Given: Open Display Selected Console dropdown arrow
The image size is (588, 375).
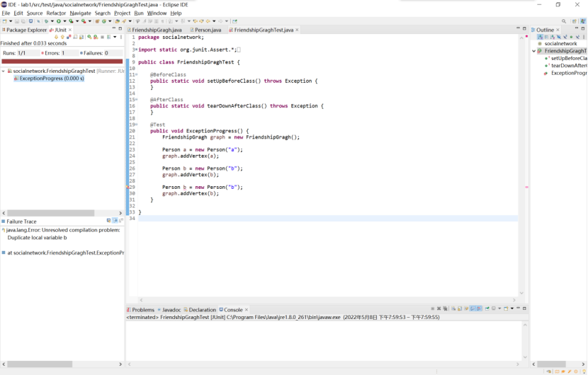Looking at the screenshot, I should point(499,308).
